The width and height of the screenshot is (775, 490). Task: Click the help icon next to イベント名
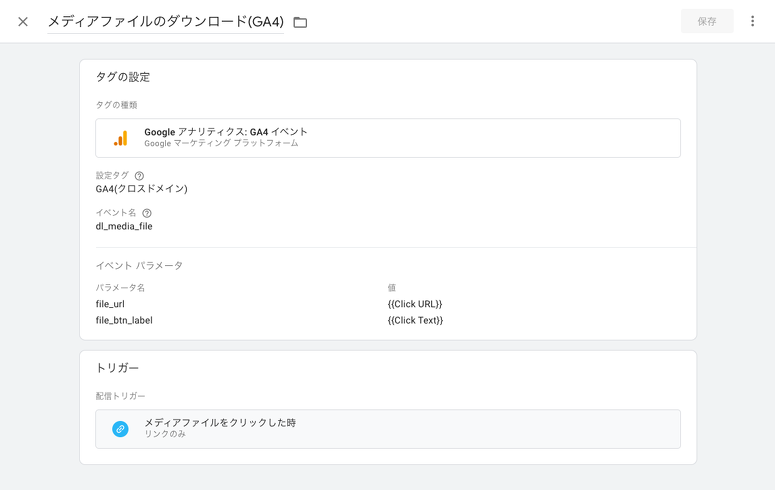pyautogui.click(x=147, y=213)
